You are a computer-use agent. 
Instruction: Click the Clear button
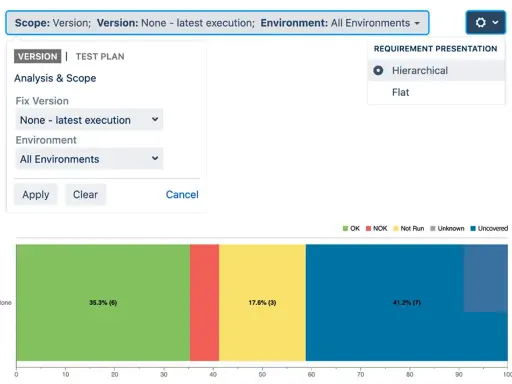85,194
